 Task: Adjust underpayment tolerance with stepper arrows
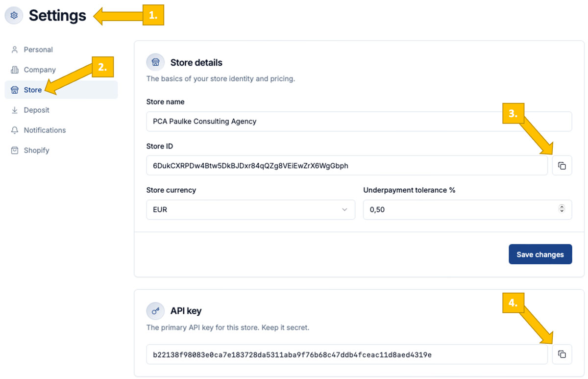coord(562,209)
